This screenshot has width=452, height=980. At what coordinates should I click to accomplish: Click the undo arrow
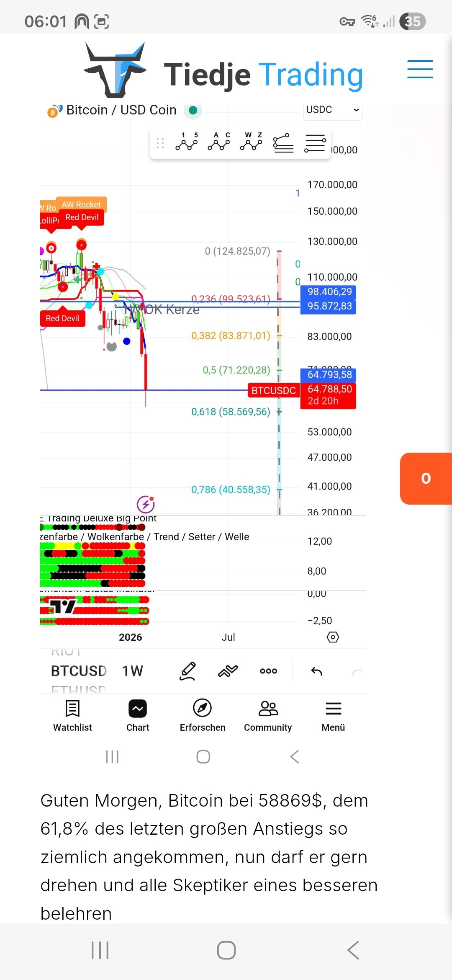point(317,671)
